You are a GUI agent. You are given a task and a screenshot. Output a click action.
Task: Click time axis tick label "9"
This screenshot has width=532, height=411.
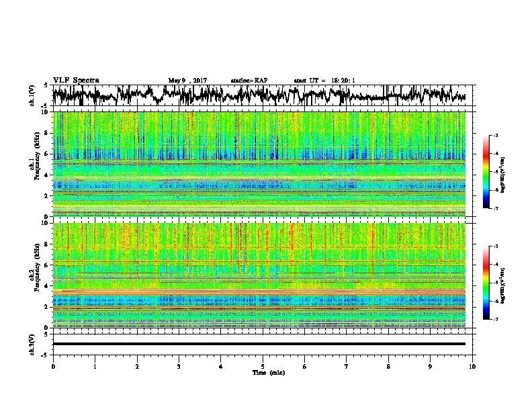430,367
